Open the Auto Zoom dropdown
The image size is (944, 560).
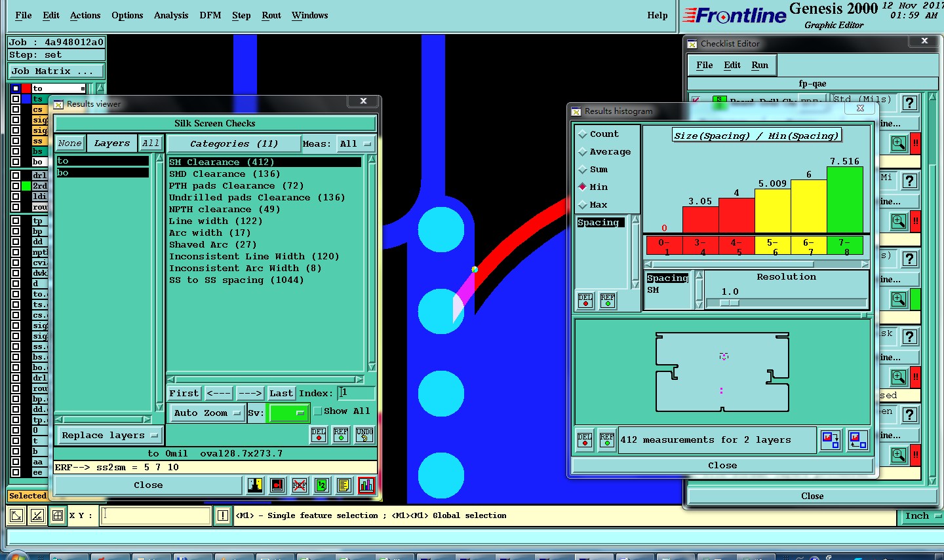(x=206, y=413)
